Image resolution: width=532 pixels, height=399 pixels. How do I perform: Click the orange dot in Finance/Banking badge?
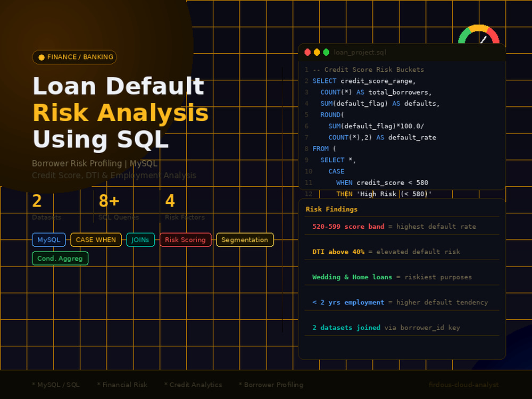(x=41, y=57)
